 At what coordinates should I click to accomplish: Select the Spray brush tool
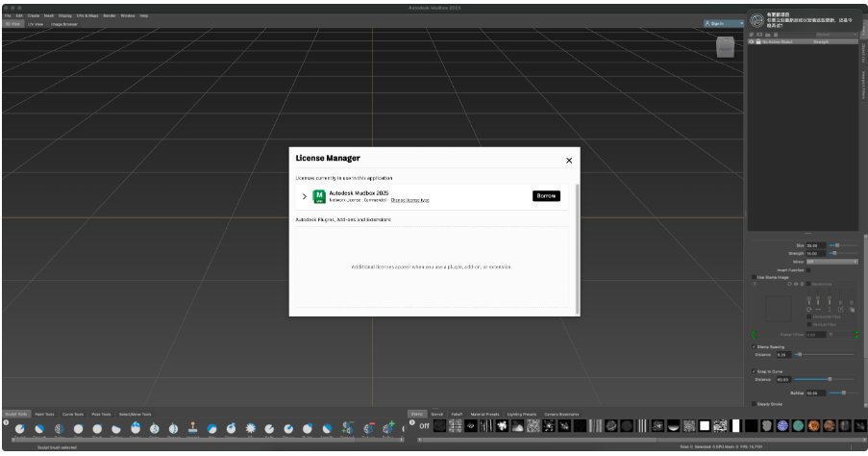155,428
